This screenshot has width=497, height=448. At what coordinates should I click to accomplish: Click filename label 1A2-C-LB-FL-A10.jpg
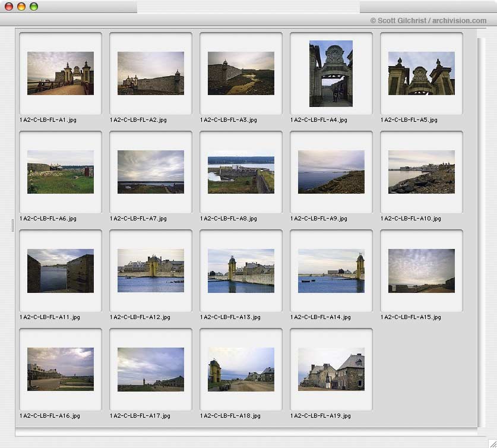[411, 219]
